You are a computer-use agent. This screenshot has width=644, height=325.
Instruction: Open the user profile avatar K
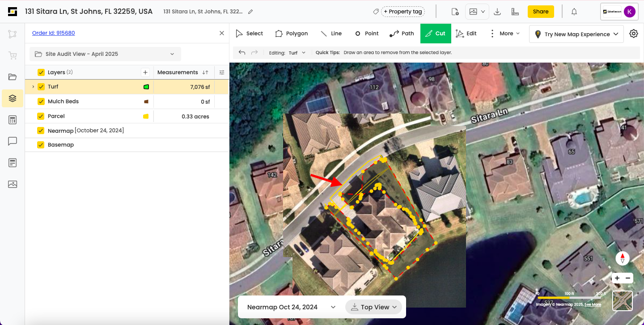click(x=630, y=12)
